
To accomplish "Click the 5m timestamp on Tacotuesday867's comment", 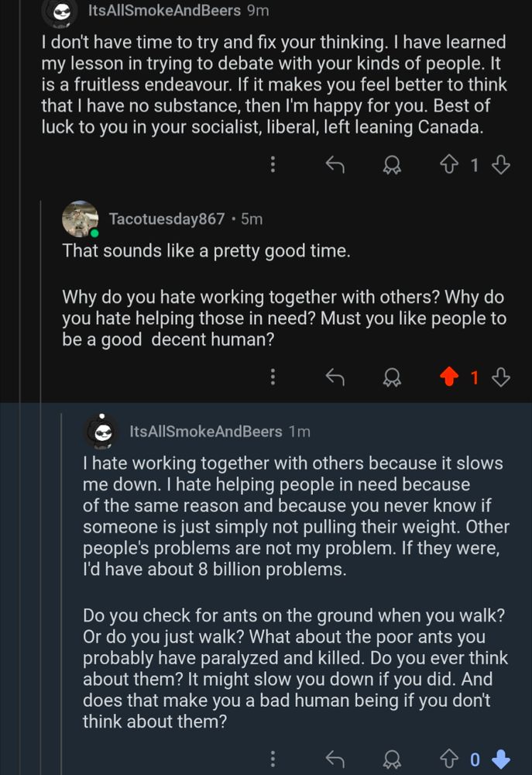I will pos(249,219).
